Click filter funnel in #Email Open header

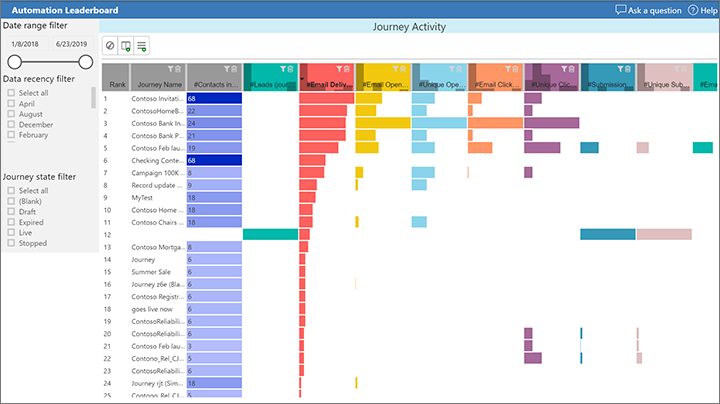[395, 69]
